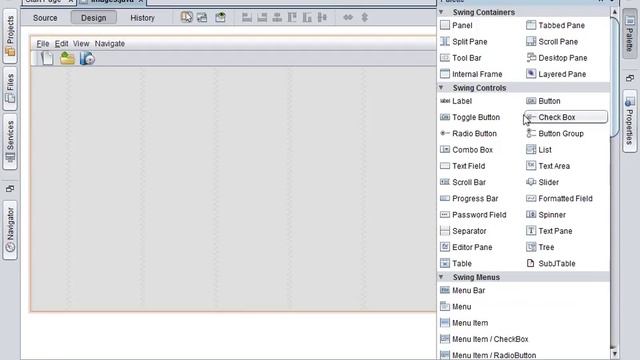Click the disc icon in form toolbar

click(87, 59)
